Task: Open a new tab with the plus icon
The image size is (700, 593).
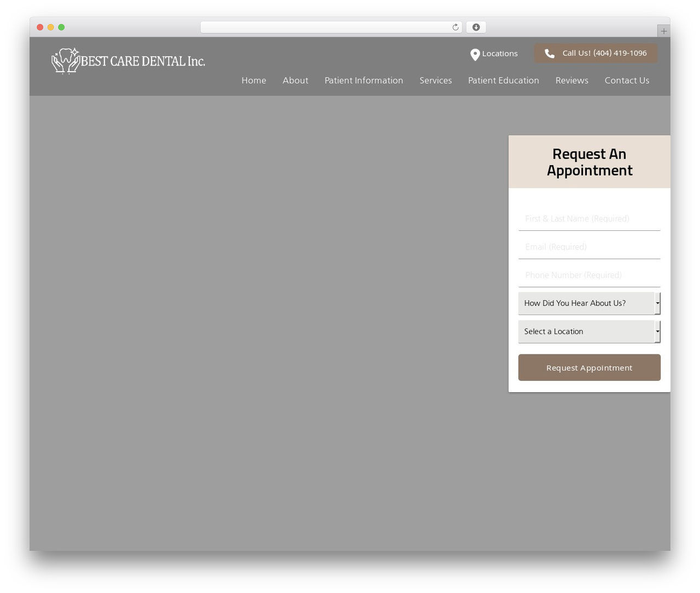Action: pyautogui.click(x=663, y=31)
